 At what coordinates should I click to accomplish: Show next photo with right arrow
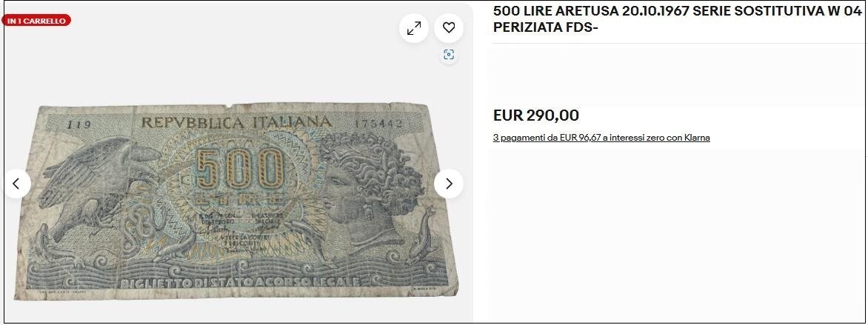tap(448, 184)
